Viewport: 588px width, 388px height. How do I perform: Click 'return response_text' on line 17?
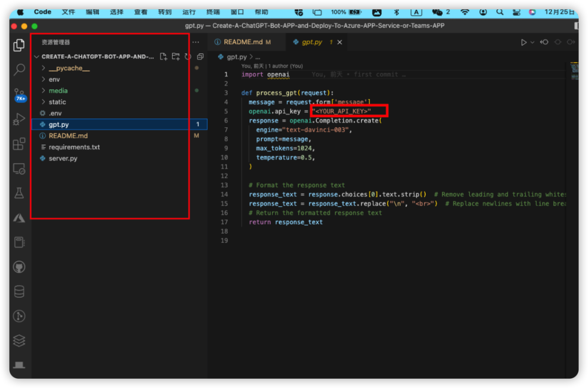[285, 222]
